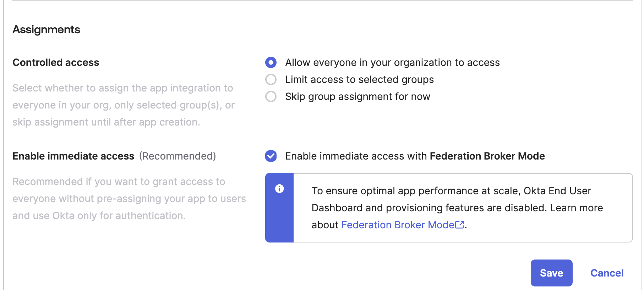Click the external link icon after Federation Broker Mode
The height and width of the screenshot is (290, 644).
(460, 225)
